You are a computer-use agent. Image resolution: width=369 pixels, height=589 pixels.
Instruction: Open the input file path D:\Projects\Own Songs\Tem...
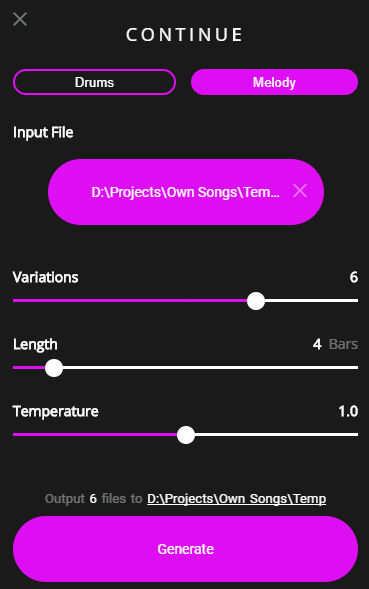[185, 192]
